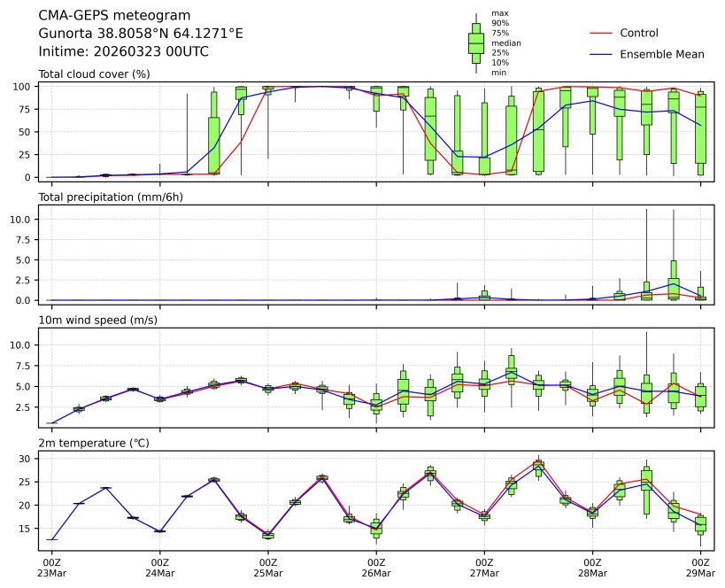Click the "00Z 26Mar" x-axis tick label
725x588 pixels.
pyautogui.click(x=376, y=567)
